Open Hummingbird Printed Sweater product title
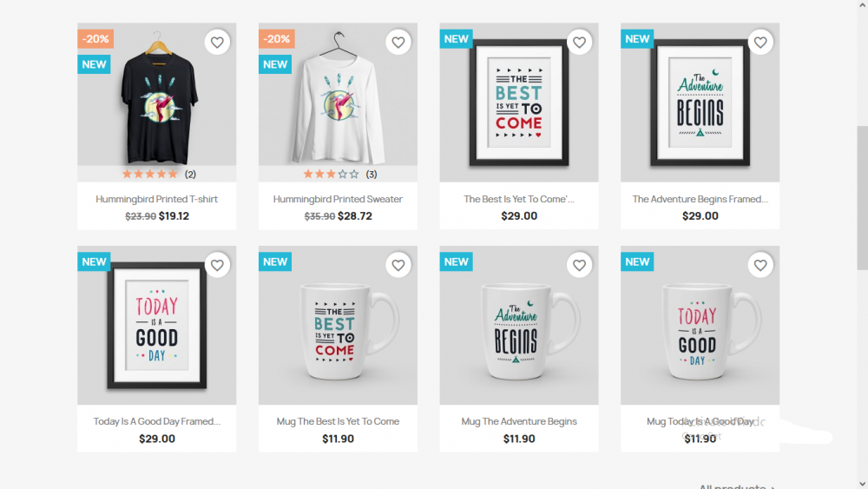The image size is (868, 489). [x=338, y=199]
